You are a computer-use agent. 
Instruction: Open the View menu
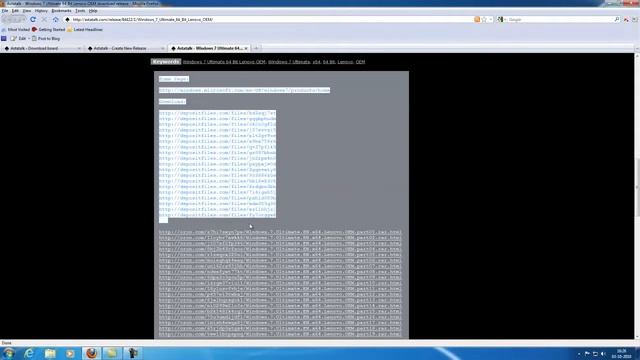27,11
